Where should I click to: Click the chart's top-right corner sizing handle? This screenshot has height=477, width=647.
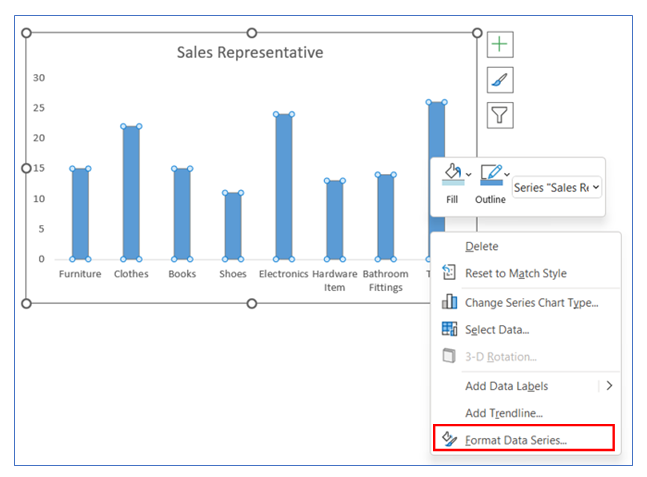[x=477, y=33]
